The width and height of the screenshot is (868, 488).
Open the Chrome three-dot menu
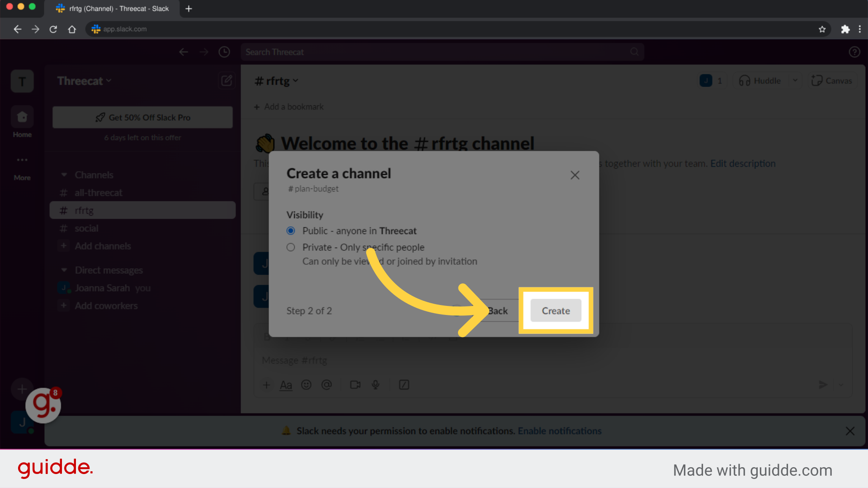click(x=860, y=29)
